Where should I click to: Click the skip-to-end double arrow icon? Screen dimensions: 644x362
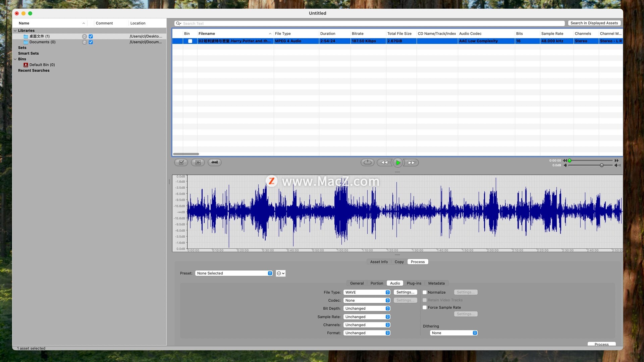[616, 161]
